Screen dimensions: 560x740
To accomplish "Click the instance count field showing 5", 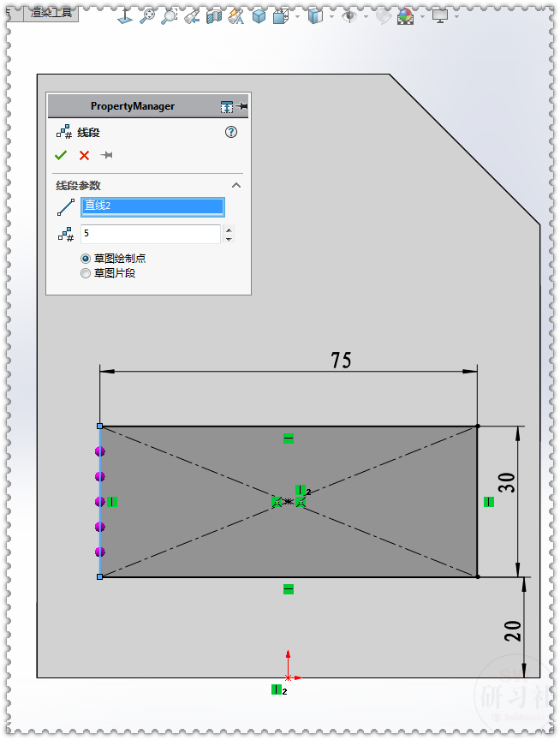I will coord(151,234).
